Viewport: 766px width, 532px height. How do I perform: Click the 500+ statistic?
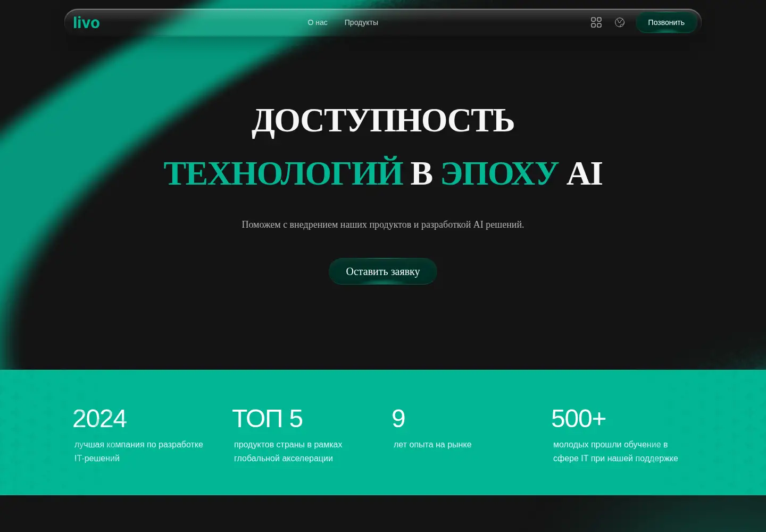coord(578,419)
